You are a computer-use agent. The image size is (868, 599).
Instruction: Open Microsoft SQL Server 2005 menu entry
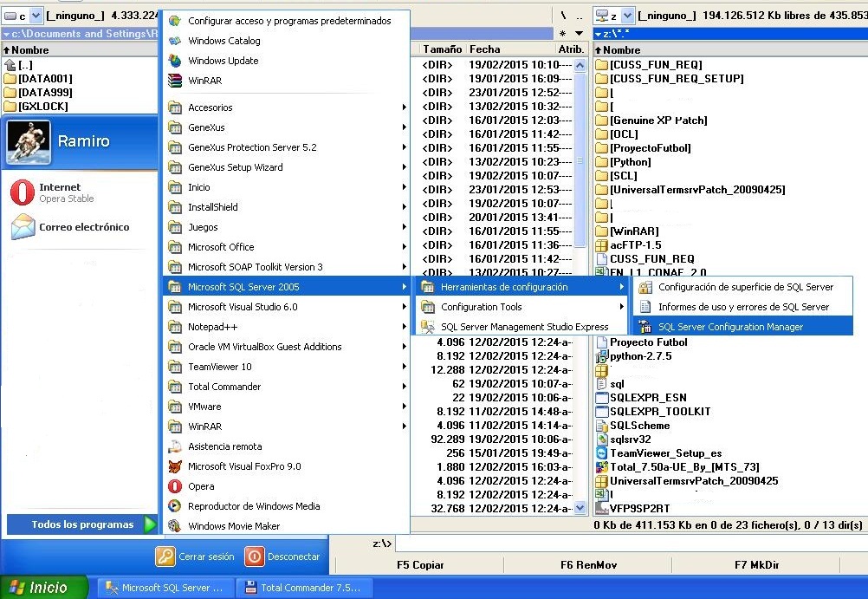(x=286, y=287)
